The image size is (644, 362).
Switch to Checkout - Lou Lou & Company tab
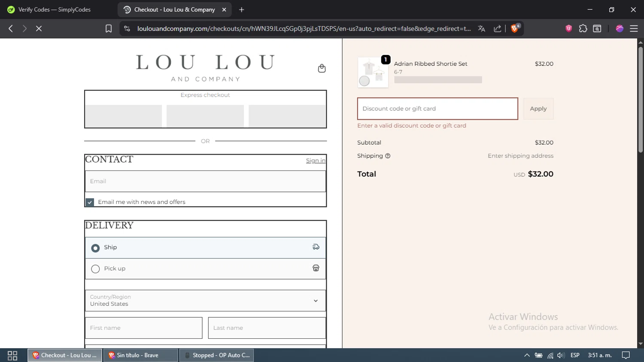174,9
